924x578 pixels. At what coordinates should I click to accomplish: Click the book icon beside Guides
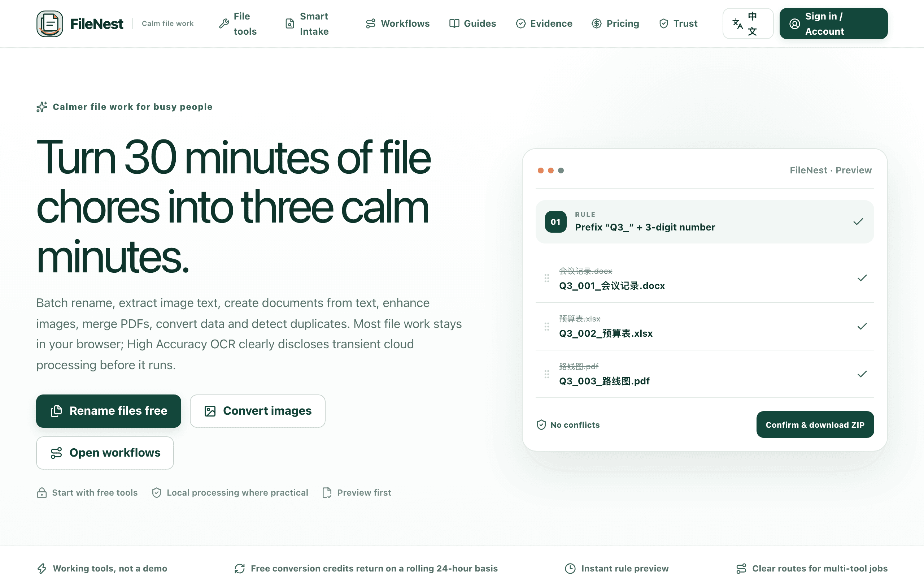point(454,24)
